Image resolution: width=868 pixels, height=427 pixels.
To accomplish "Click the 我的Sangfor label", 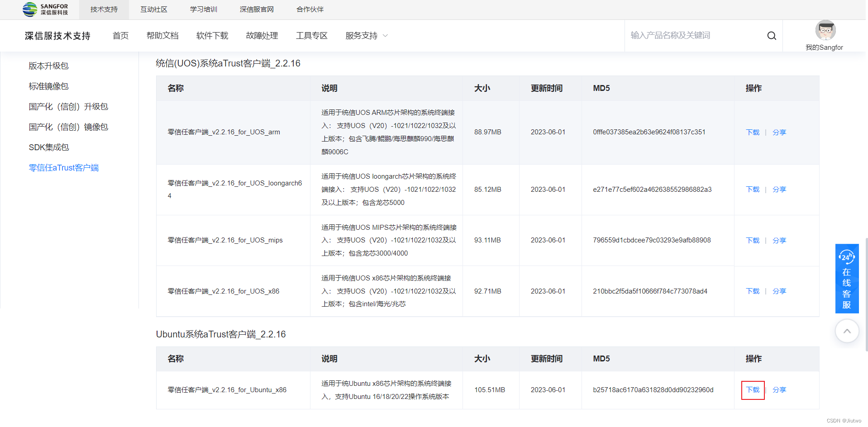I will click(x=824, y=47).
